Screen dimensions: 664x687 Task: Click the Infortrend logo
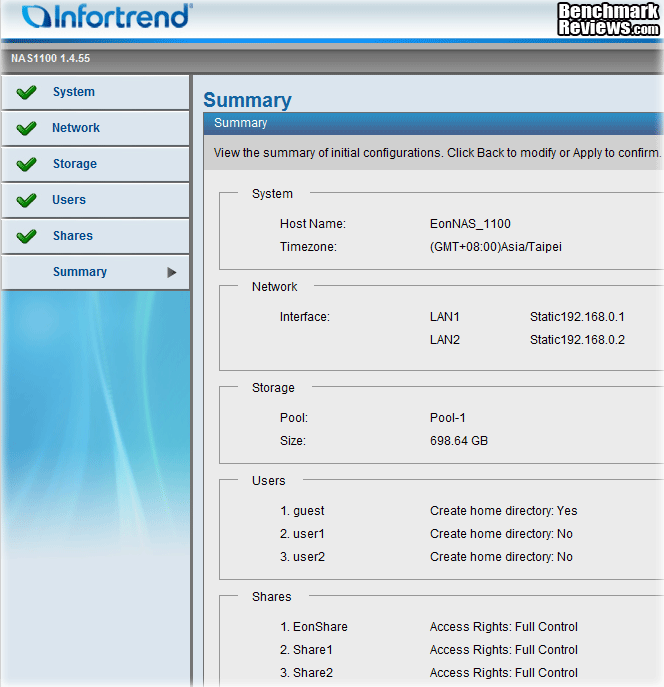click(x=107, y=17)
